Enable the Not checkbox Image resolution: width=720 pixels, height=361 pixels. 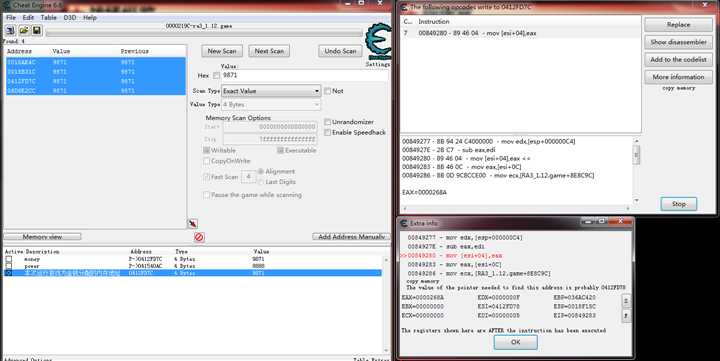[x=327, y=91]
